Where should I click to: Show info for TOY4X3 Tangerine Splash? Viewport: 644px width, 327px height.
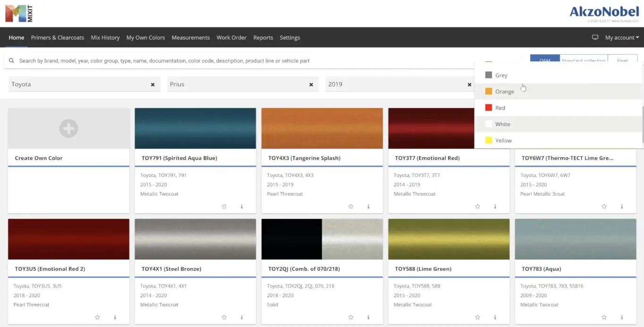pyautogui.click(x=368, y=206)
